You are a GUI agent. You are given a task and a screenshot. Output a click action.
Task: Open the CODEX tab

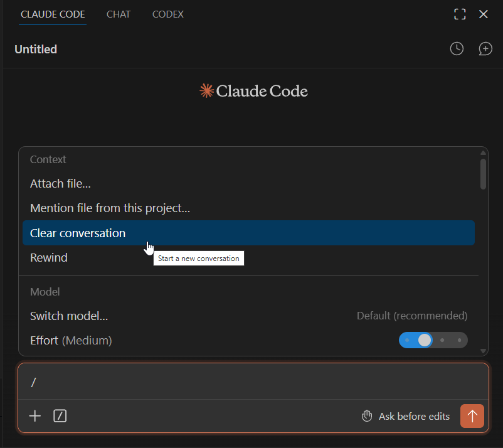167,14
